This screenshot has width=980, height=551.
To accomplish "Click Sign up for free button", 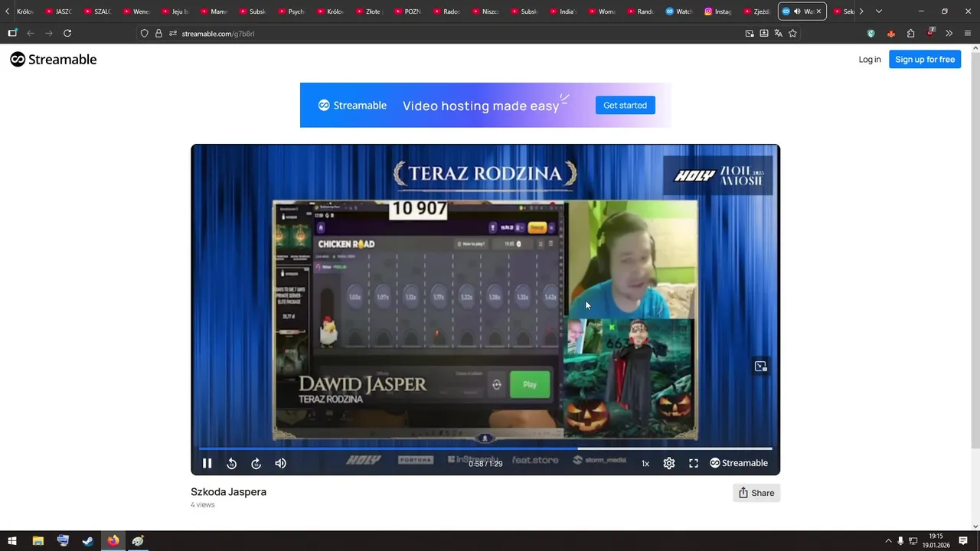I will (925, 59).
